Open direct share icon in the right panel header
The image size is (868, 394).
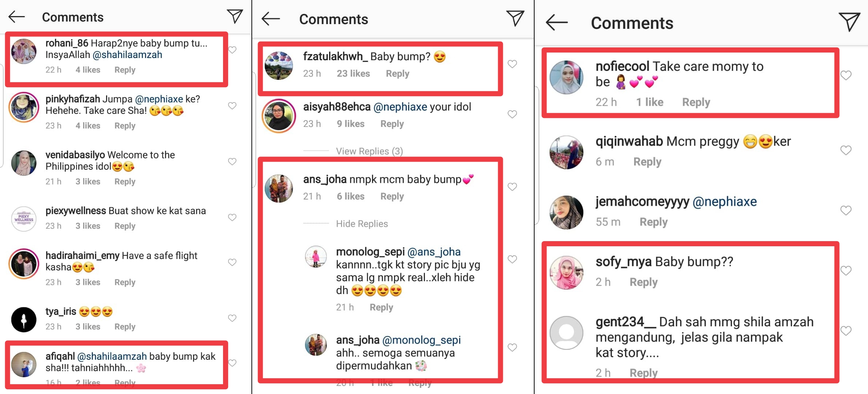coord(849,22)
